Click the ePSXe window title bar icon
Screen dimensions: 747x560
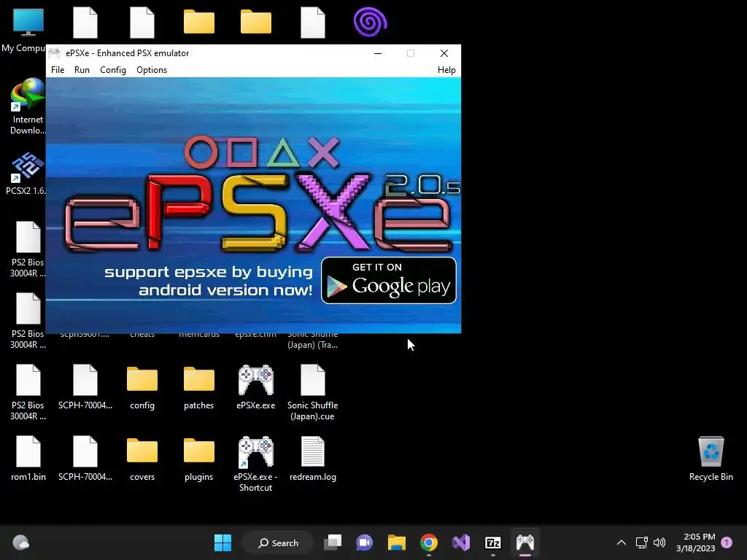[54, 52]
